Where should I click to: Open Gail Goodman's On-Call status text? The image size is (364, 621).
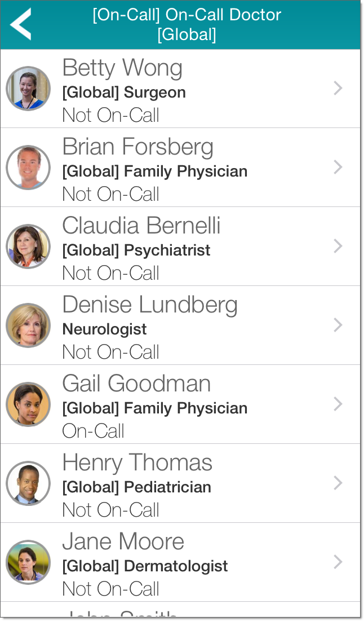click(94, 431)
